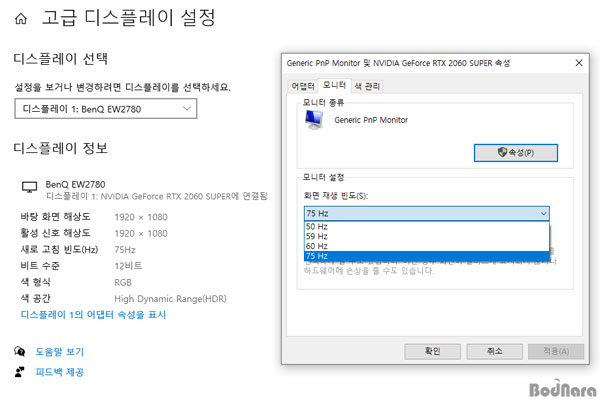Viewport: 600px width, 400px height.
Task: Click the 1920 × 1080 value of 활성 신호 해상도
Action: pos(141,233)
